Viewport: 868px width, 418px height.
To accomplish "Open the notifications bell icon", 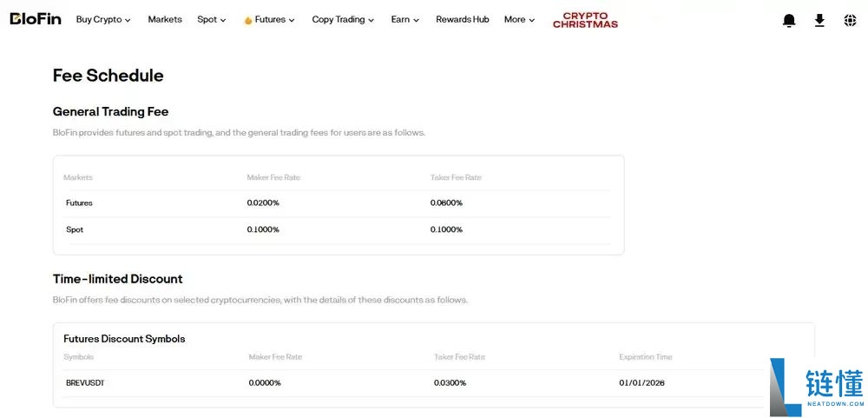I will pyautogui.click(x=789, y=21).
